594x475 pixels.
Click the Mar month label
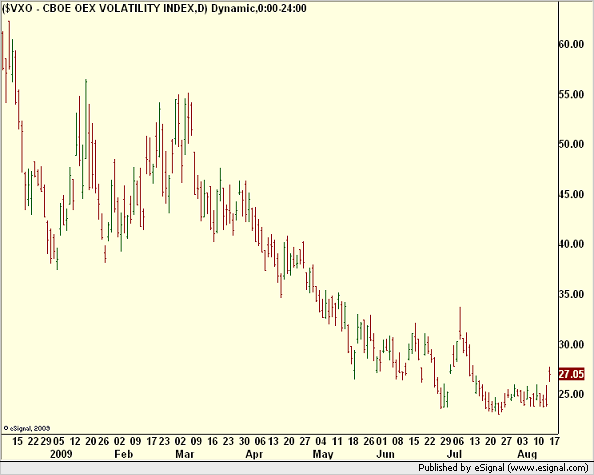[x=184, y=454]
